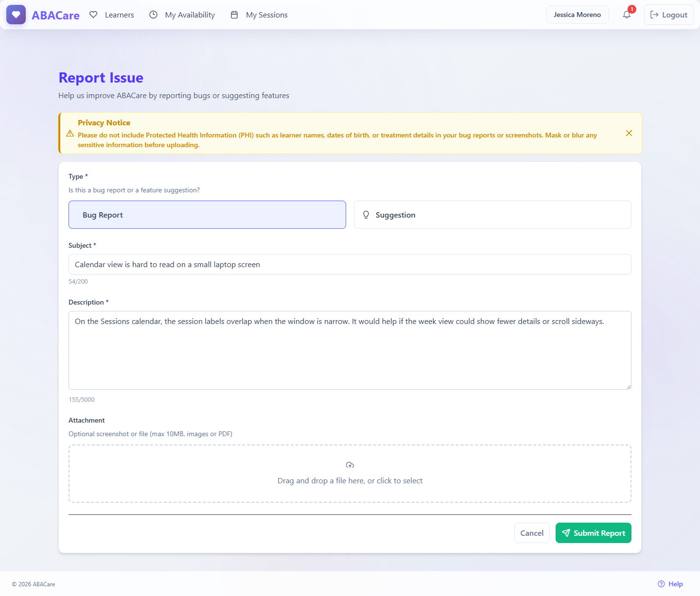Click the 155/5000 description character counter
The image size is (700, 596).
tap(82, 400)
